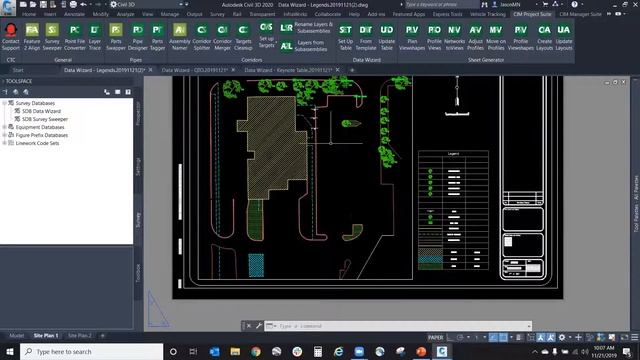Screen dimensions: 640x360
Task: Switch to the Survey ribbon tab
Action: click(217, 14)
